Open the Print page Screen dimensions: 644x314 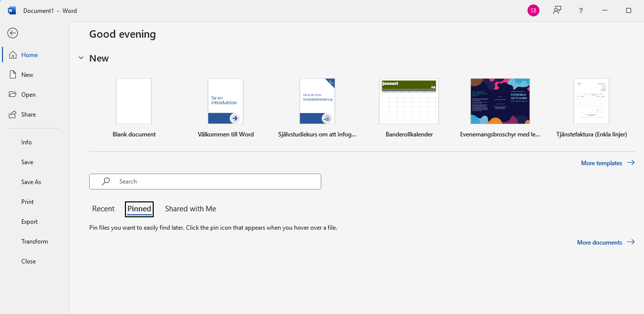28,201
